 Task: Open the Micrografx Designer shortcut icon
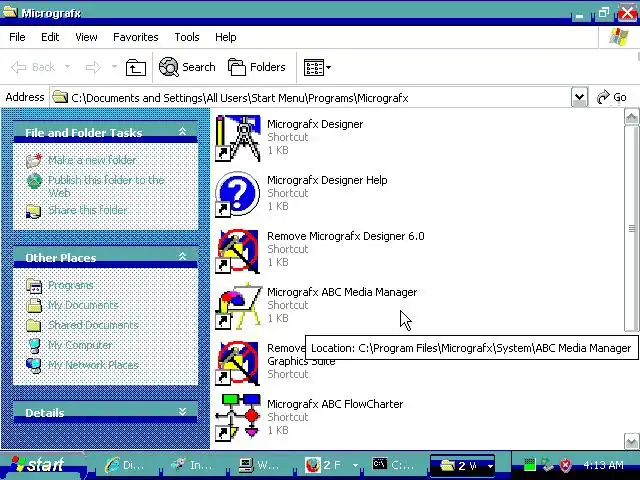[238, 138]
